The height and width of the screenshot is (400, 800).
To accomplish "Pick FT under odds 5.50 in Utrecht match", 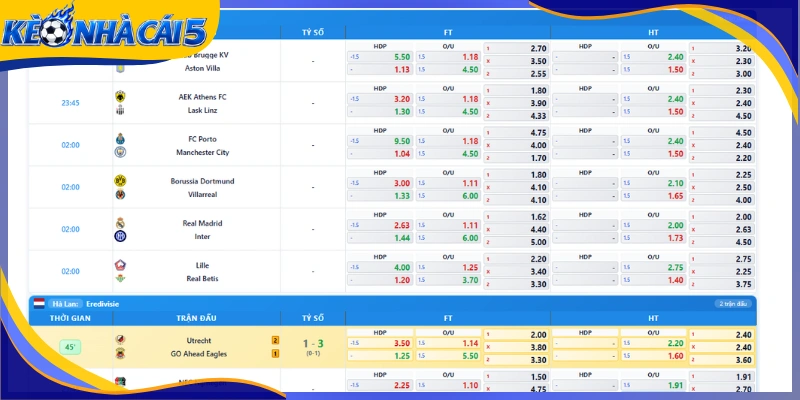I will click(x=448, y=356).
